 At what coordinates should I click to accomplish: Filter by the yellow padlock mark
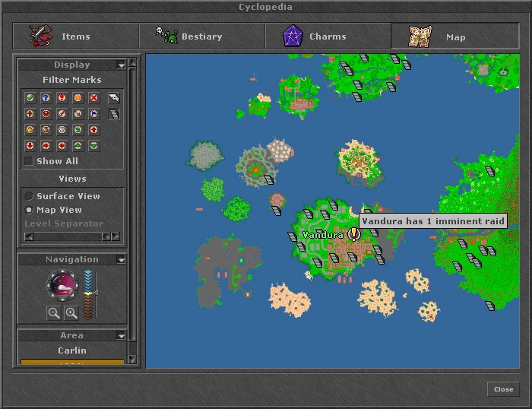(x=30, y=130)
